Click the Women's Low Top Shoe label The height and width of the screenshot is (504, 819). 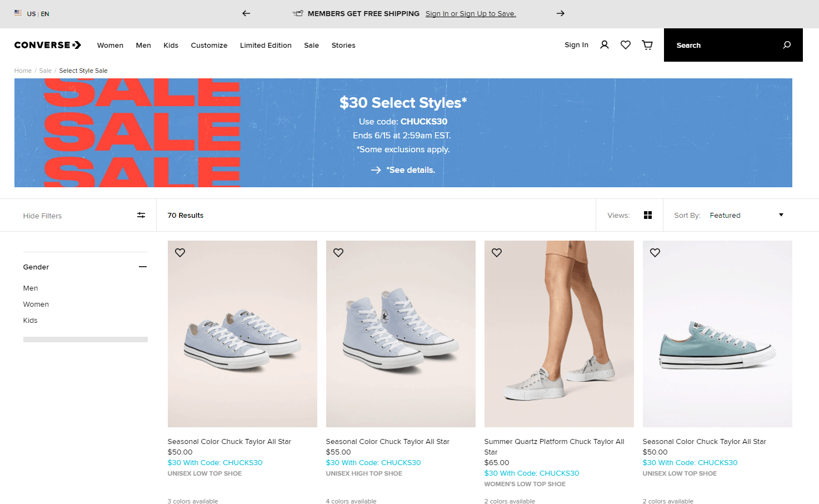[525, 484]
